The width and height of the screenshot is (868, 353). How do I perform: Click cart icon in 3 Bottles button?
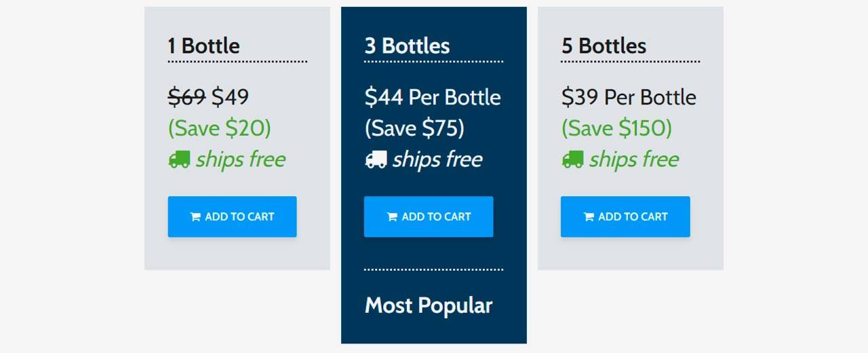[392, 217]
